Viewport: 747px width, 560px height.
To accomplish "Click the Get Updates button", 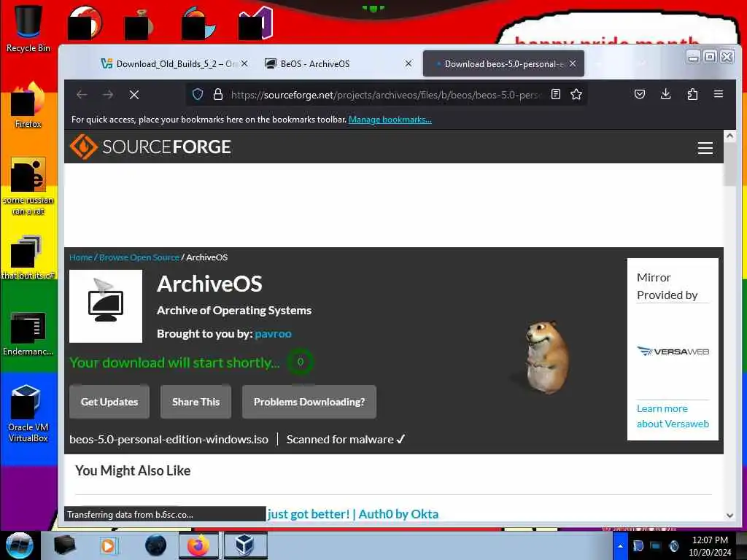I will point(109,402).
